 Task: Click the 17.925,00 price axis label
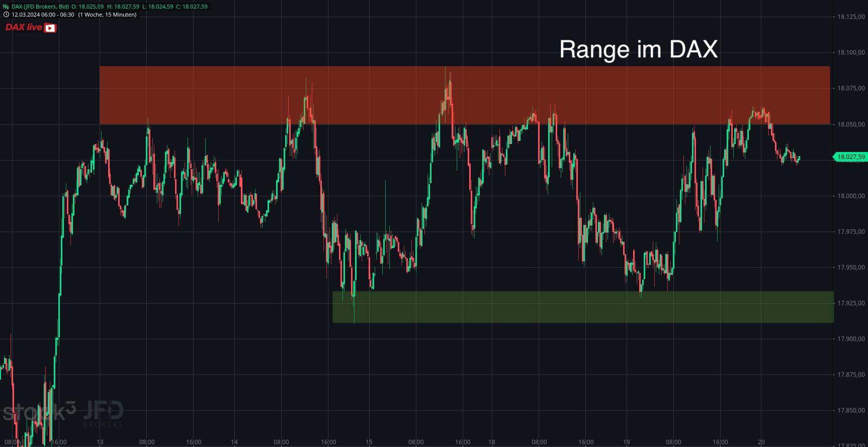[850, 303]
